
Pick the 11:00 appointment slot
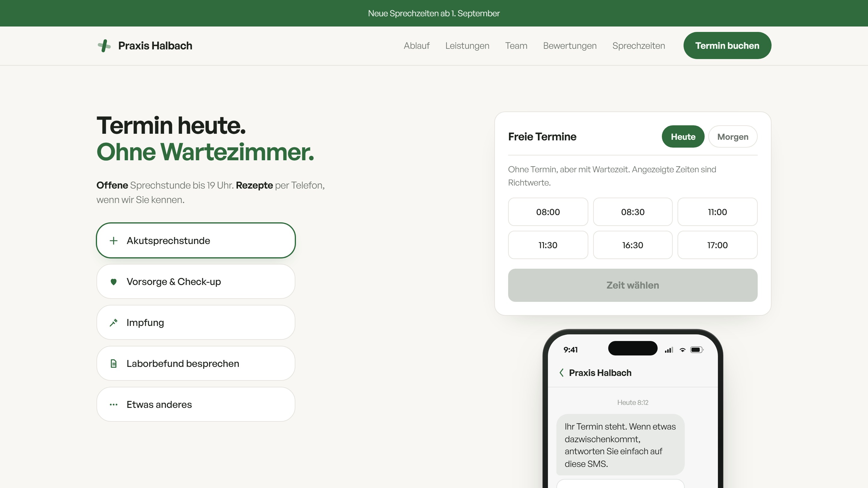pos(717,212)
